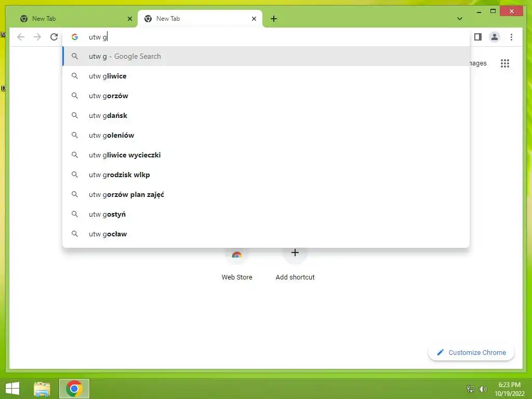This screenshot has width=532, height=399.
Task: Choose the 'utw gliwice' suggestion
Action: tap(267, 76)
